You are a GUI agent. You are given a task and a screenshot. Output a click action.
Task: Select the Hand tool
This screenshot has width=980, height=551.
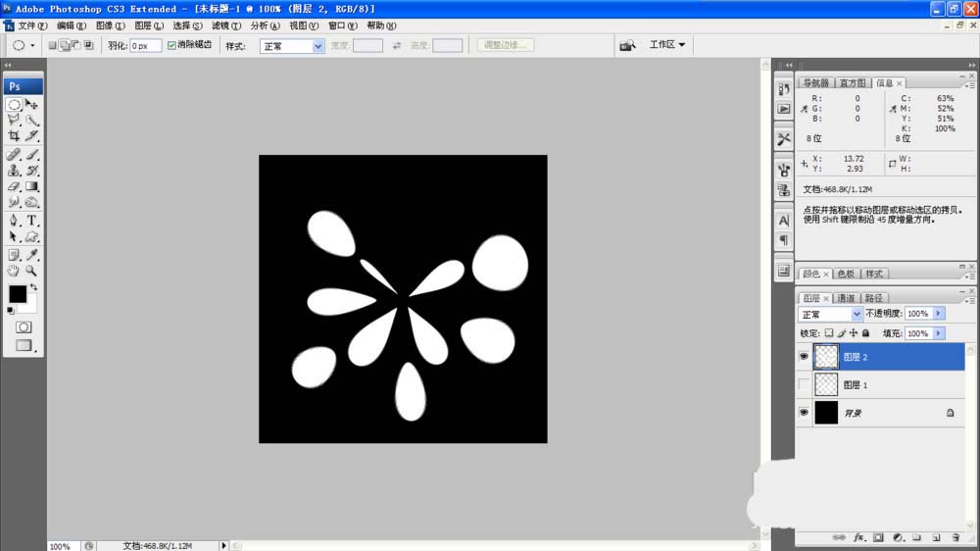[14, 271]
